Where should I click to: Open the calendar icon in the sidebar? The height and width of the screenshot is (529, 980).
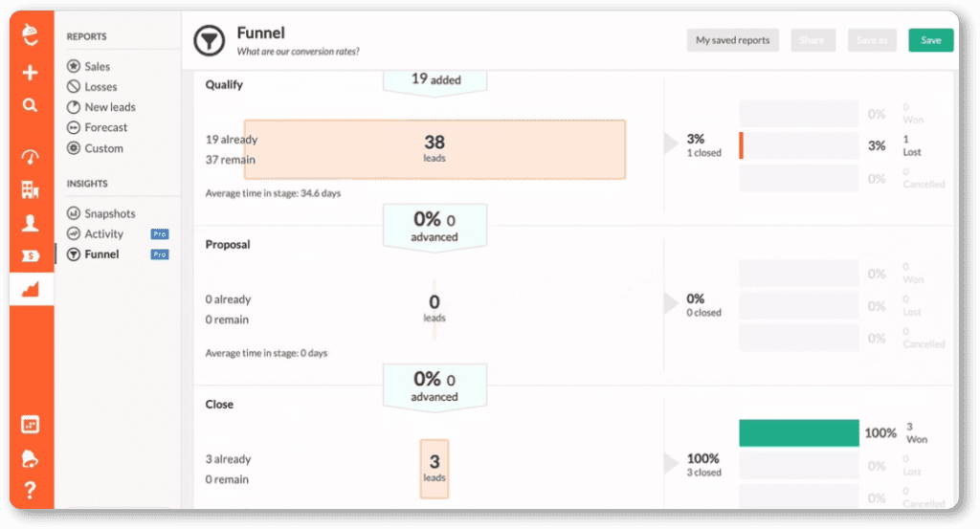pyautogui.click(x=31, y=425)
